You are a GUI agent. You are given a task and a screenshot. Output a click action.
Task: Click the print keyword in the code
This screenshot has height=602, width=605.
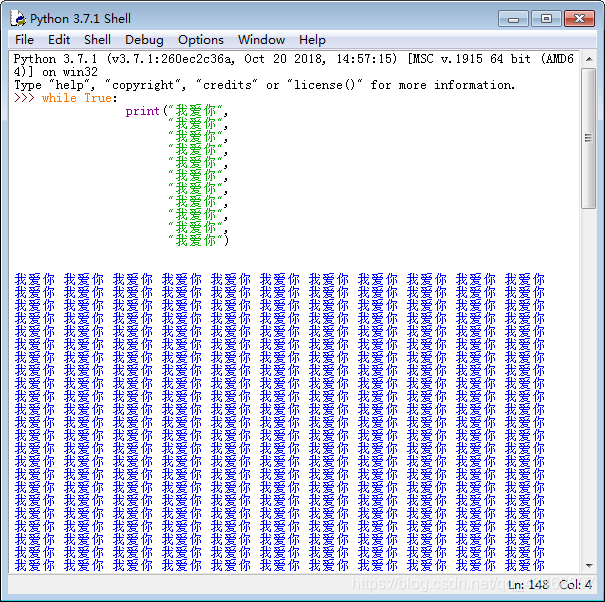click(142, 111)
